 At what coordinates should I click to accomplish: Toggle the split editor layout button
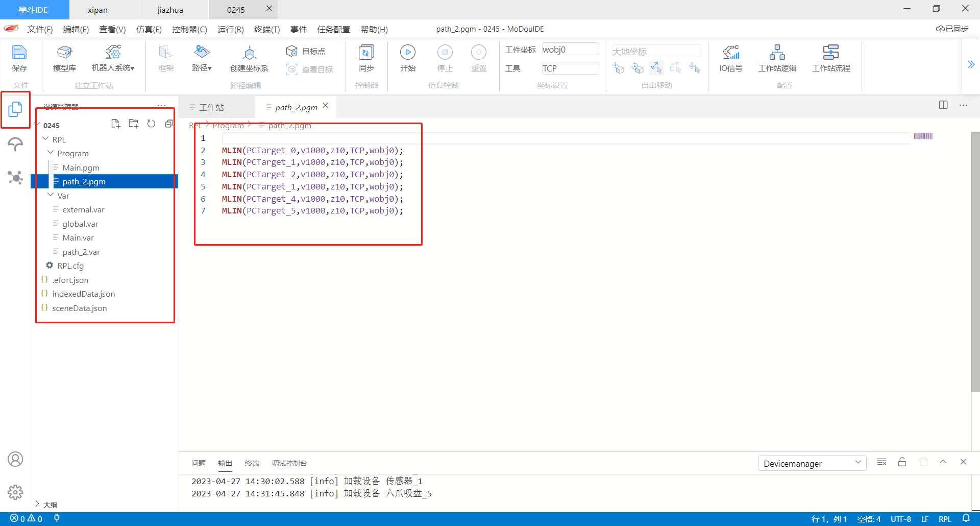click(x=943, y=105)
